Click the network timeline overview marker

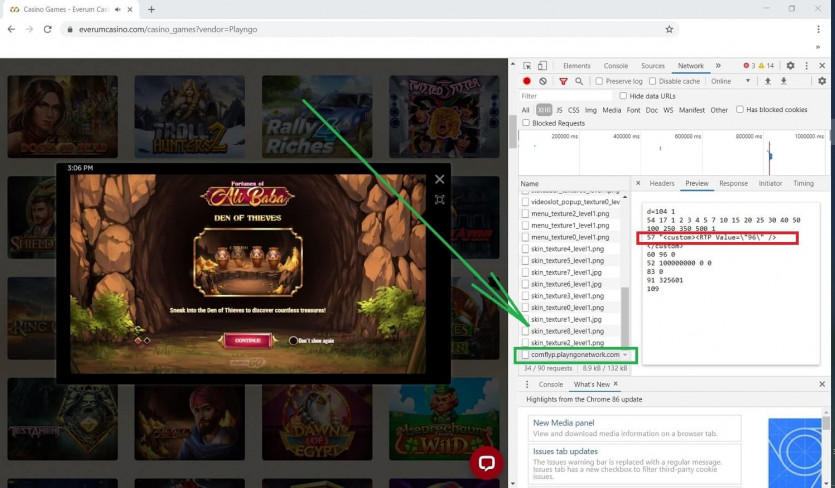point(770,156)
